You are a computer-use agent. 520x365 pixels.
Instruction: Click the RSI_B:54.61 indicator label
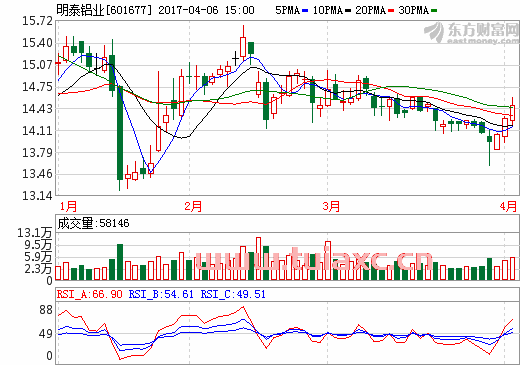(161, 294)
